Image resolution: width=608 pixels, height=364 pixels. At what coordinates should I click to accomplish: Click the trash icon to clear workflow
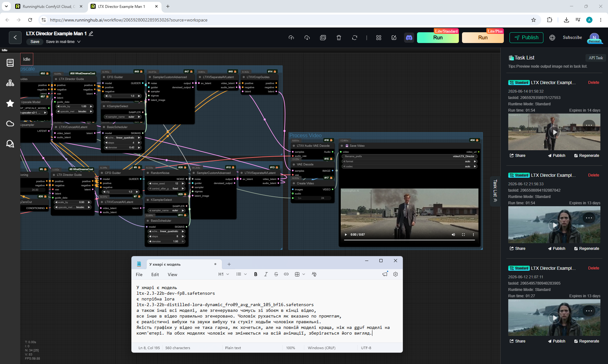[x=339, y=38]
